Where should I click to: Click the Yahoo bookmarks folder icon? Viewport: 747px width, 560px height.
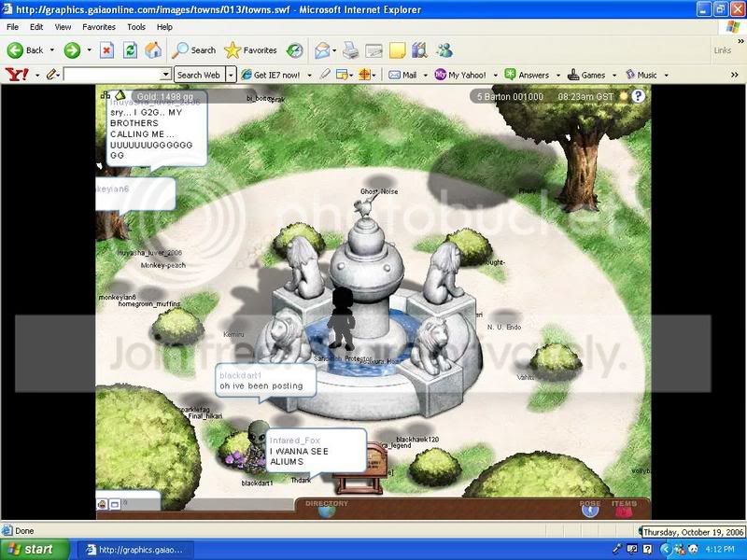pos(342,75)
